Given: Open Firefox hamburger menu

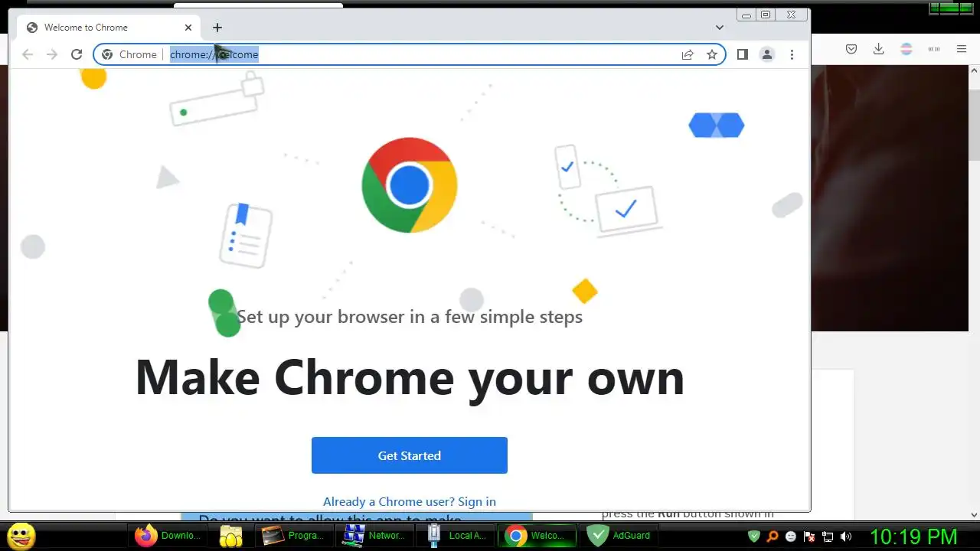Looking at the screenshot, I should (x=962, y=49).
